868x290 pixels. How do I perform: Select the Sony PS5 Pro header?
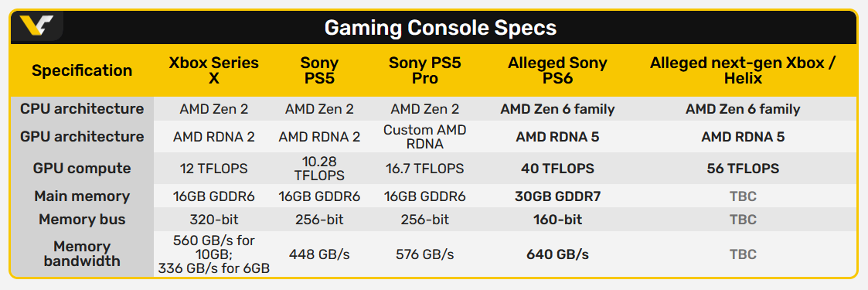point(424,71)
